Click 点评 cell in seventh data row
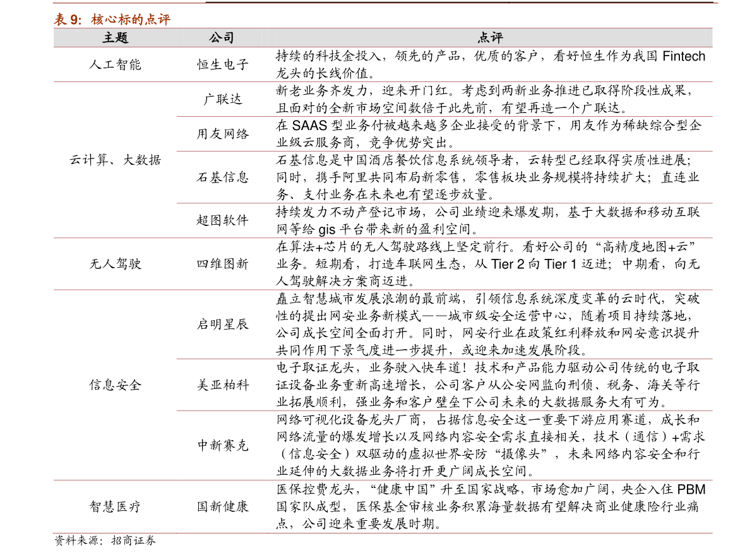 coord(490,325)
